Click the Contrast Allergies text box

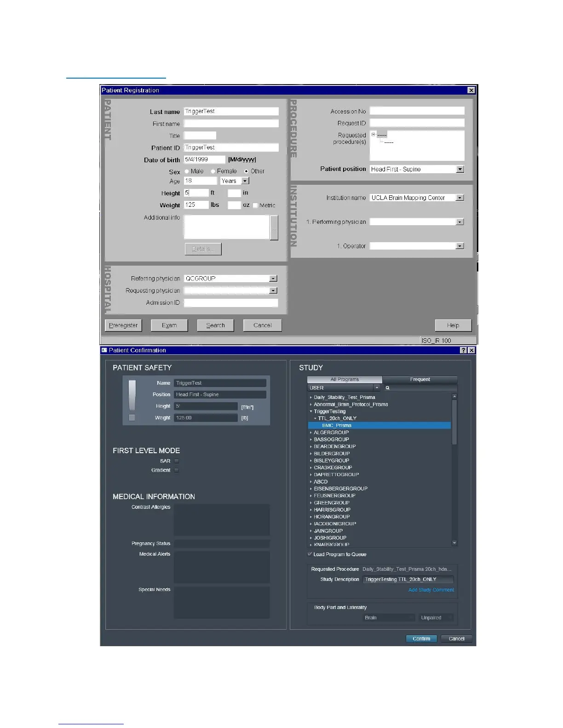(x=222, y=520)
